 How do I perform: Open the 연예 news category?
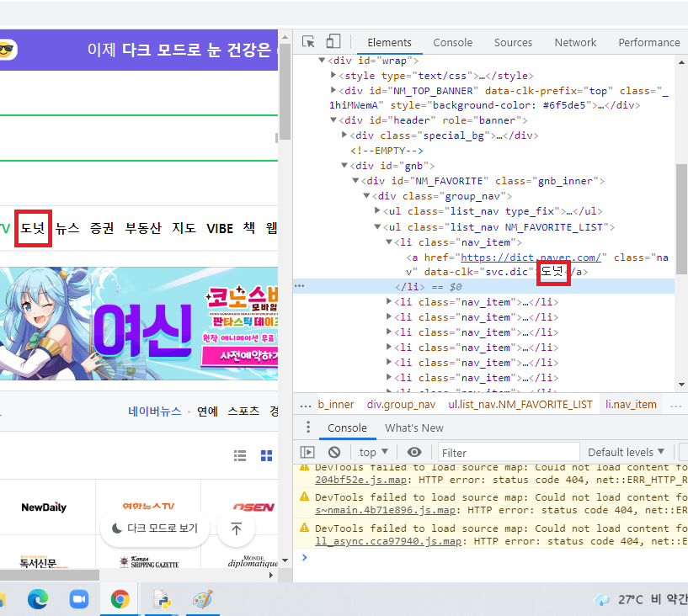(x=207, y=412)
